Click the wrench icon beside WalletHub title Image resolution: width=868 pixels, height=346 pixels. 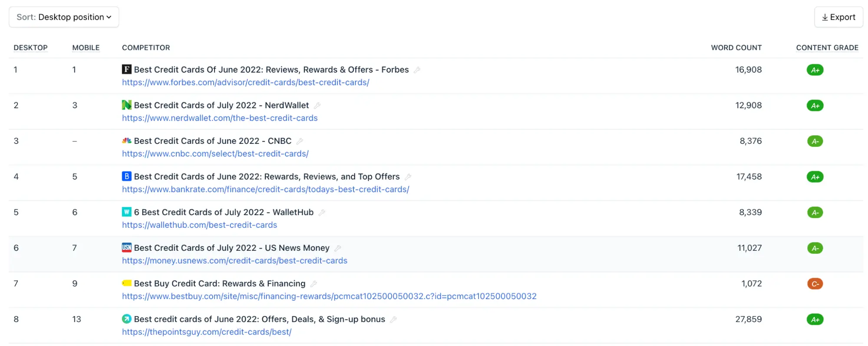[x=322, y=212]
